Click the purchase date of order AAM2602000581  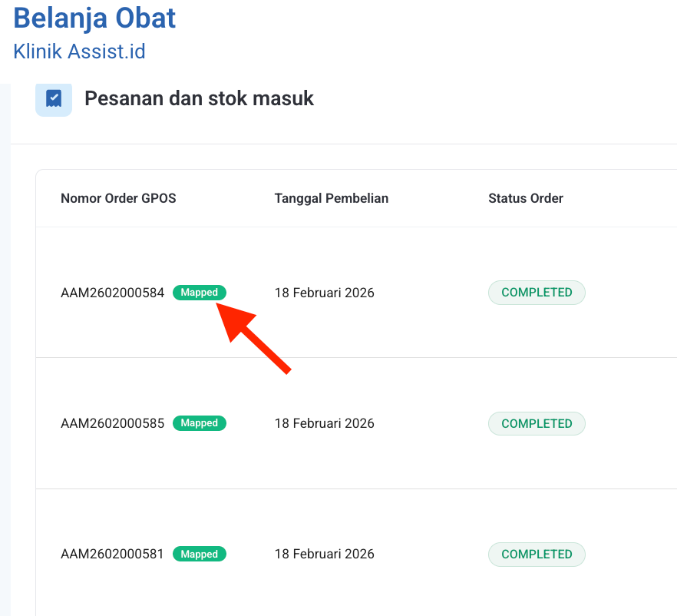pyautogui.click(x=325, y=554)
